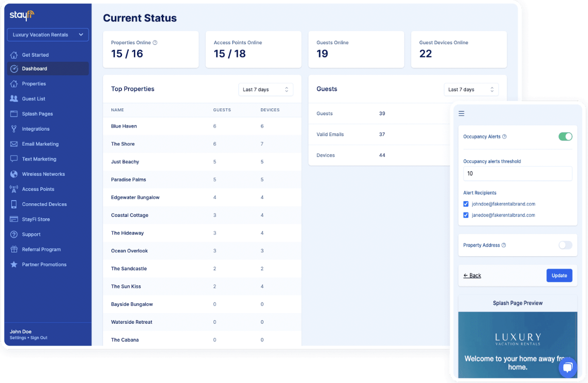Click the Update button
Viewport: 588px width, 383px height.
(x=559, y=275)
